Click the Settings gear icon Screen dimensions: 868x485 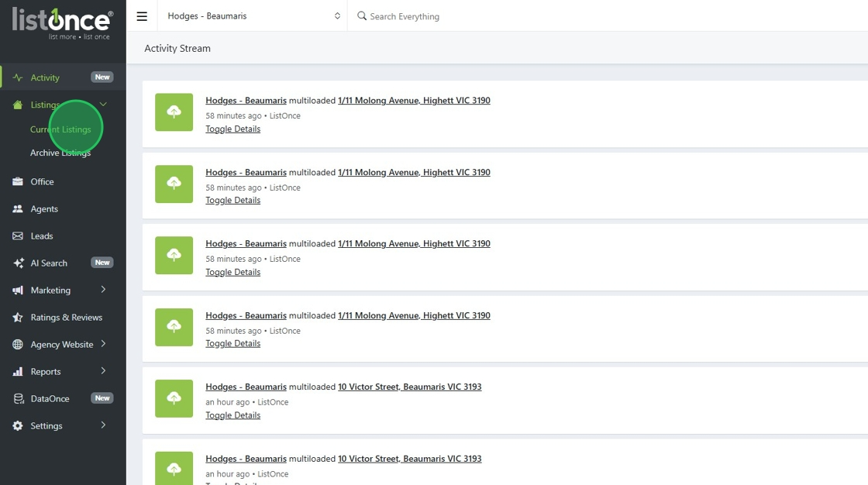click(18, 426)
